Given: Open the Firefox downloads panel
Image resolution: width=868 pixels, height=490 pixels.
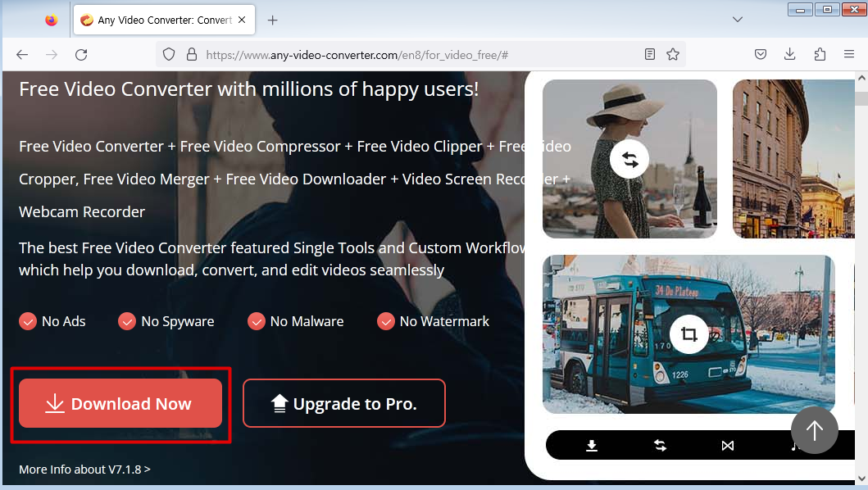Looking at the screenshot, I should pos(790,54).
